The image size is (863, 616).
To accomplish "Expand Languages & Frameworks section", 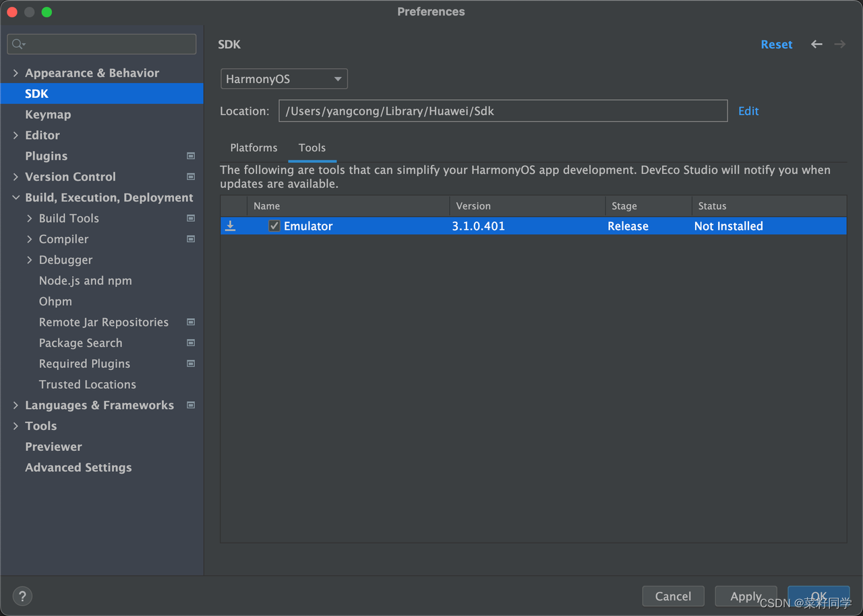I will click(x=16, y=405).
